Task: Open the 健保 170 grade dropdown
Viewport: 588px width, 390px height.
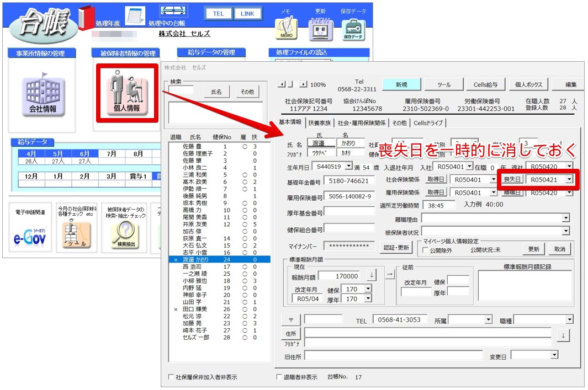Action: pyautogui.click(x=368, y=289)
